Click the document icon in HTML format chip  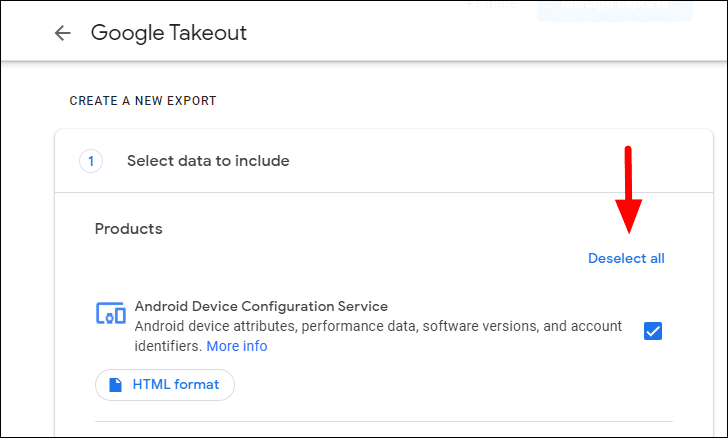pyautogui.click(x=116, y=385)
